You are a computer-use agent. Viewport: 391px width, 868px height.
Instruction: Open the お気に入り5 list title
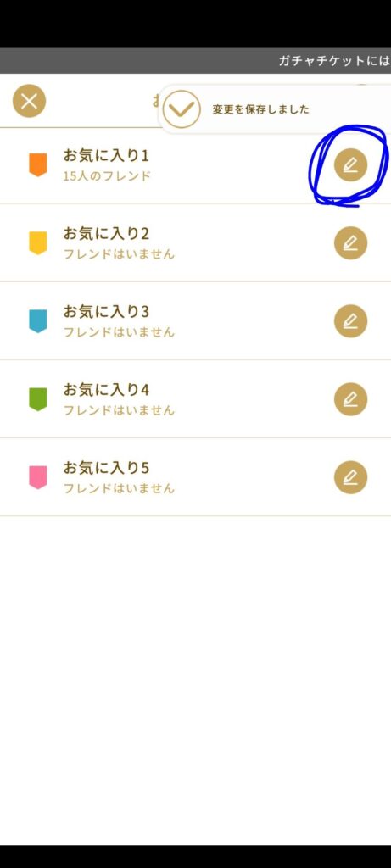click(106, 468)
